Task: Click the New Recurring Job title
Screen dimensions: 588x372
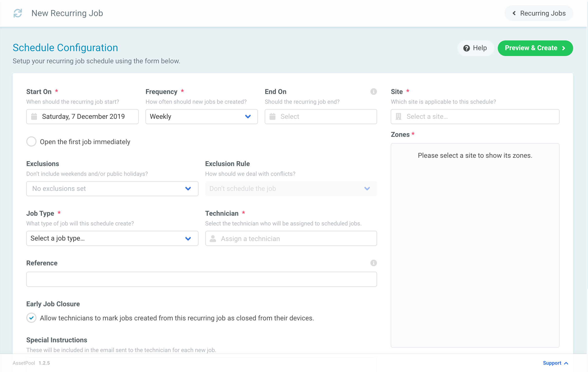Action: 67,13
